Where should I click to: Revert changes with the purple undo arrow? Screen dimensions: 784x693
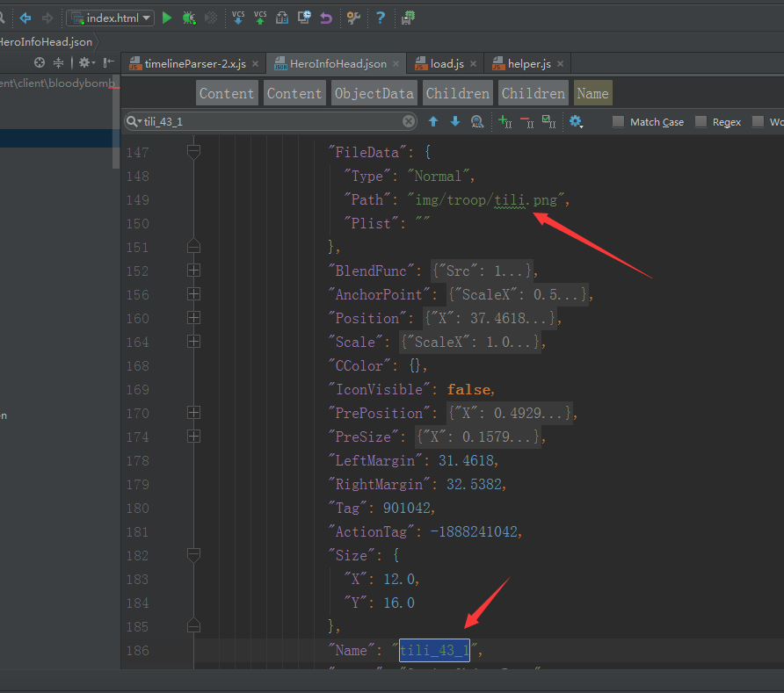pos(326,18)
